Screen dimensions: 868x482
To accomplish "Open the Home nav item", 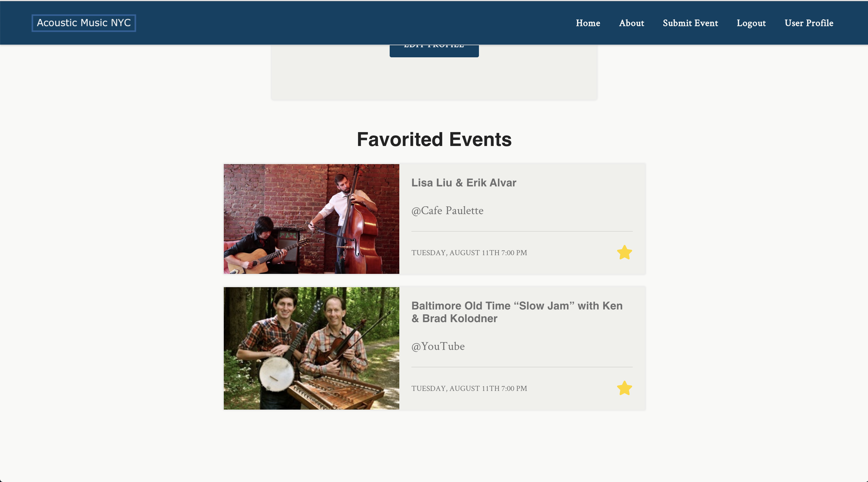I will [588, 23].
